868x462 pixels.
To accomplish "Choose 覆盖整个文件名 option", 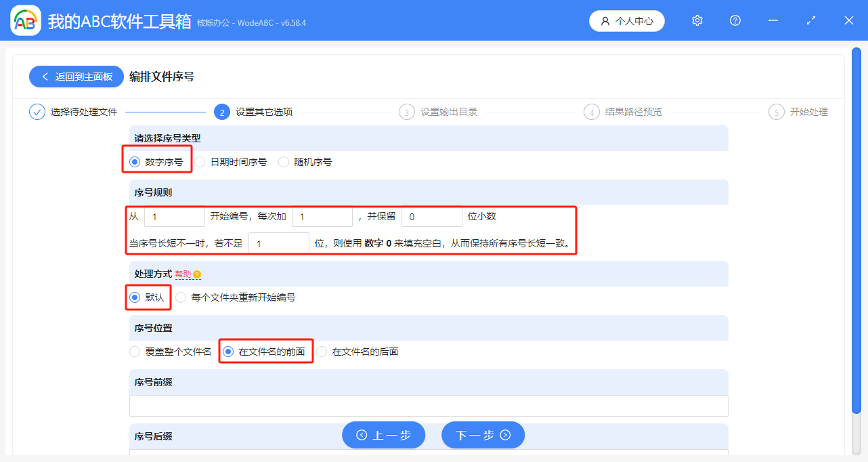I will point(133,351).
